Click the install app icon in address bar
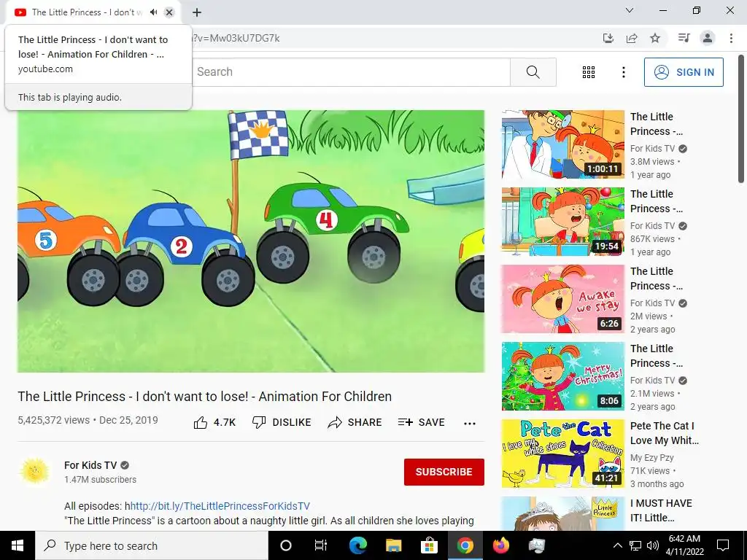Viewport: 747px width, 560px height. [x=608, y=38]
